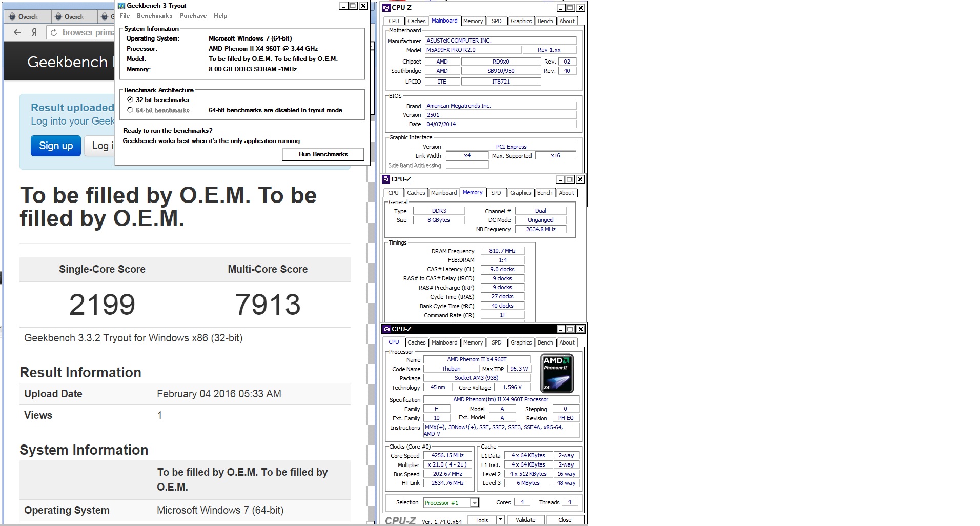Click the Yandex Я home icon

pyautogui.click(x=34, y=32)
